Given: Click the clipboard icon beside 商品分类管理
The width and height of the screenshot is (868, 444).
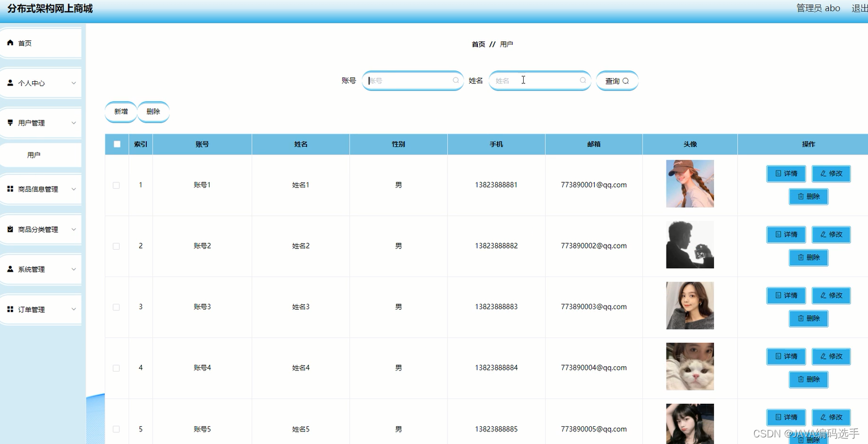Looking at the screenshot, I should point(10,229).
